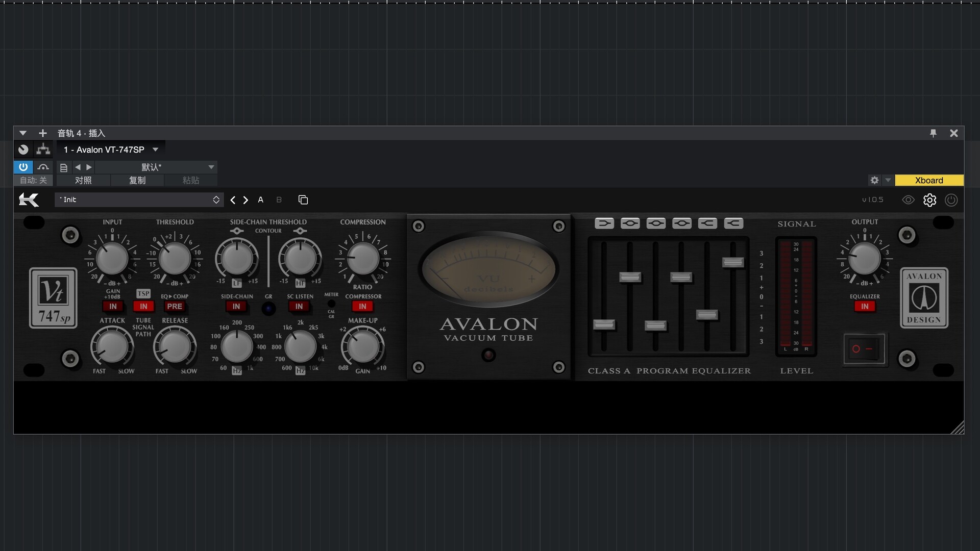This screenshot has height=551, width=980.
Task: Open the control link gear settings
Action: click(x=874, y=180)
